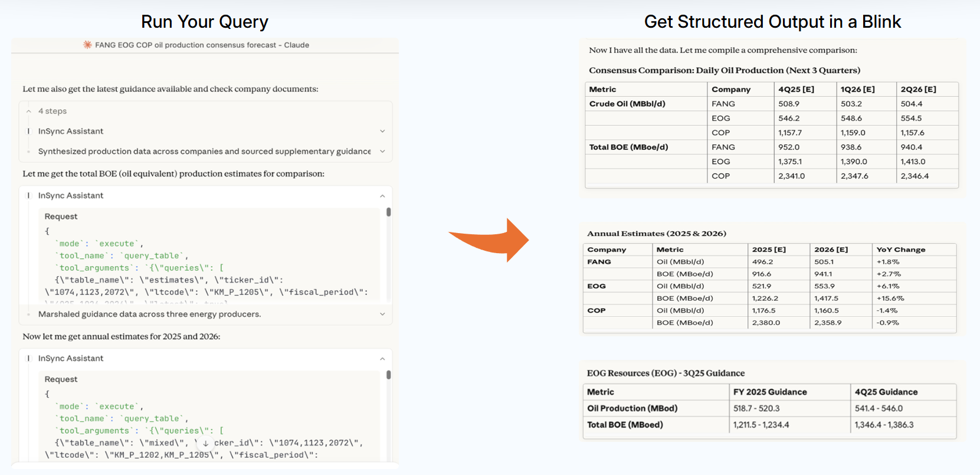Click the scroll-down arrow icon in the lower Request block
The width and height of the screenshot is (980, 475).
click(205, 443)
